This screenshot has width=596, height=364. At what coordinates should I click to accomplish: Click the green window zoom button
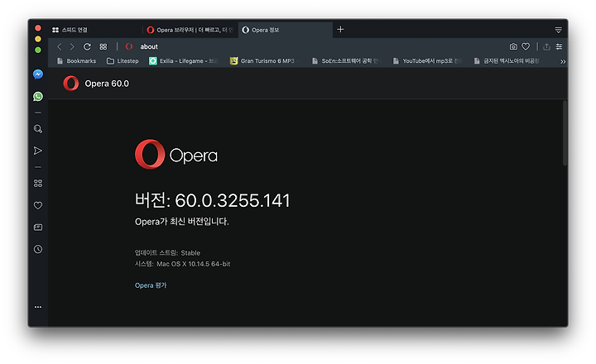click(x=38, y=50)
